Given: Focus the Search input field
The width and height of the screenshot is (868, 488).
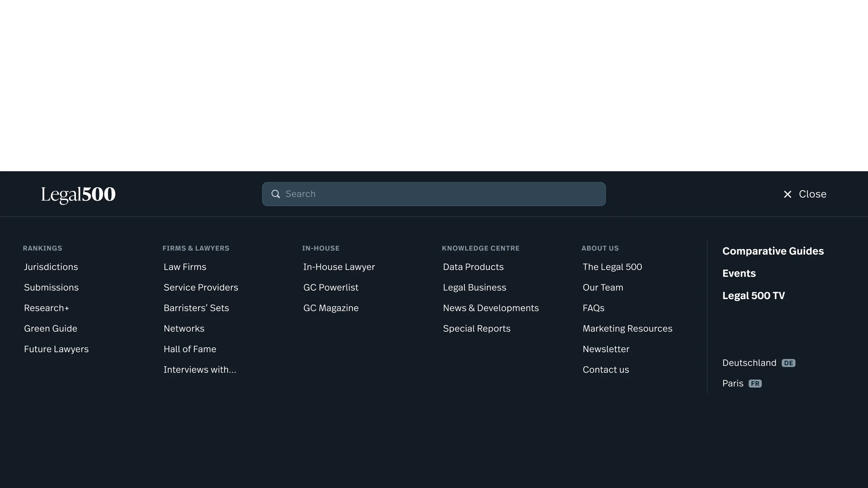Looking at the screenshot, I should (x=438, y=194).
